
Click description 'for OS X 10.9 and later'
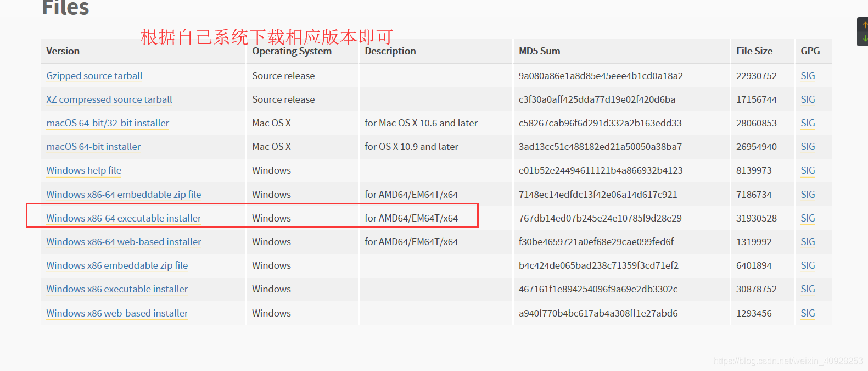coord(411,147)
